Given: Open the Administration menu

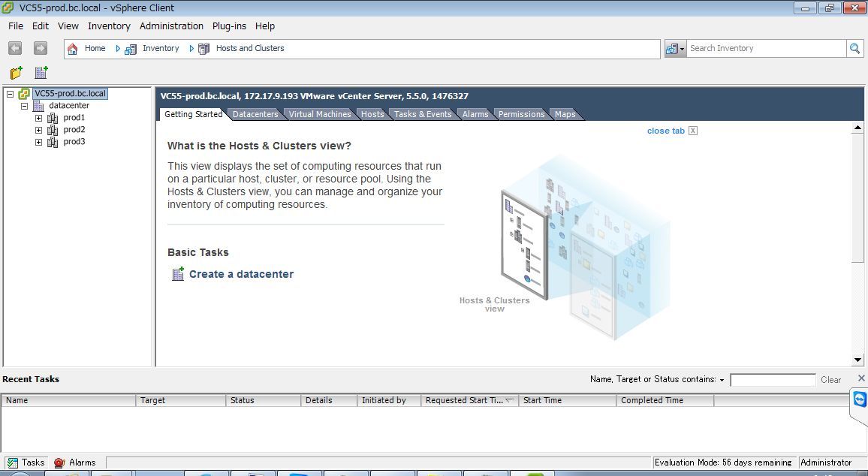Looking at the screenshot, I should click(172, 26).
